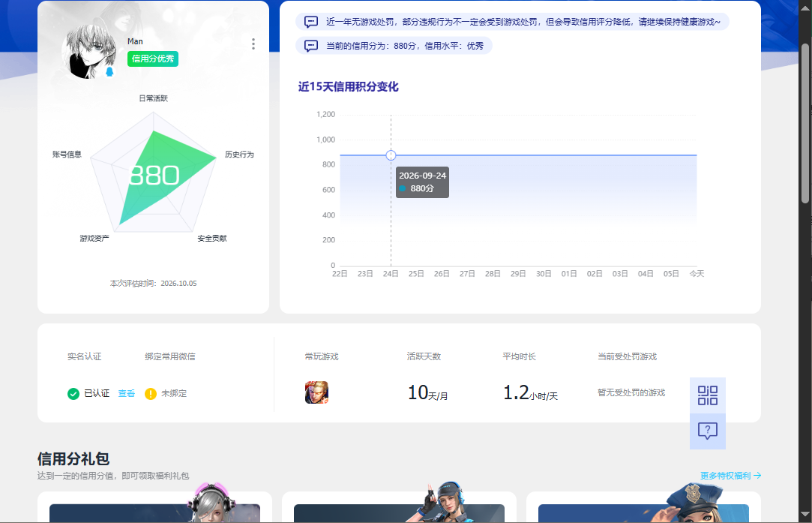This screenshot has width=812, height=523.
Task: Click the 绑定常用微信 label
Action: tap(170, 356)
